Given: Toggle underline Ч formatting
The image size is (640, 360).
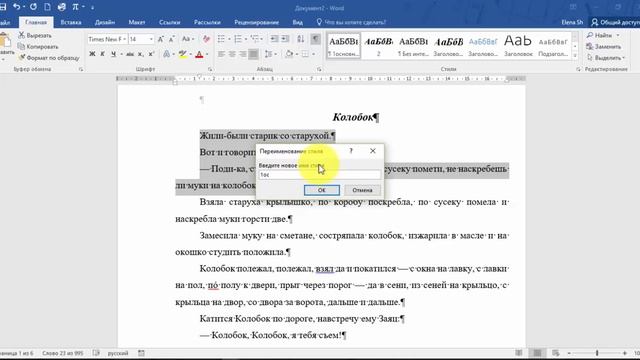Looking at the screenshot, I should click(x=113, y=54).
